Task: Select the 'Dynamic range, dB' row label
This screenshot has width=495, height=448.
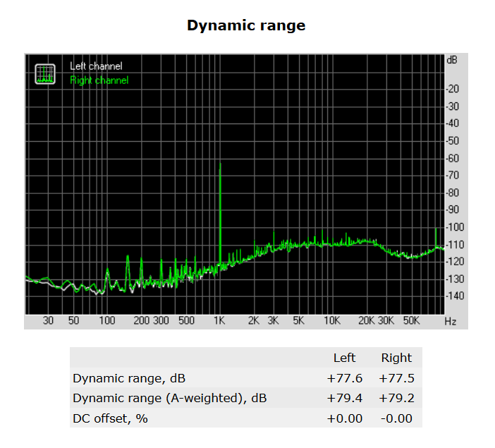Action: pos(129,378)
